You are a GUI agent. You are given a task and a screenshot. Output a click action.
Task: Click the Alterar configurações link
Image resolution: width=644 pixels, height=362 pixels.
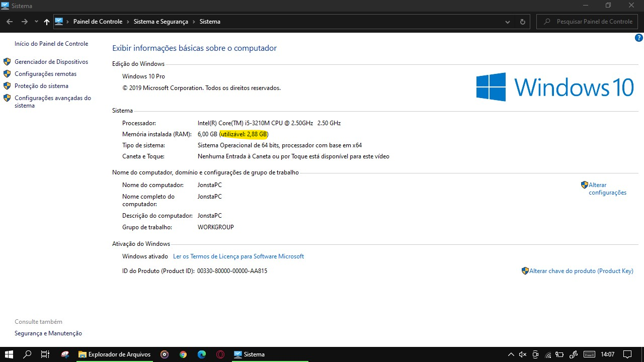[607, 189]
